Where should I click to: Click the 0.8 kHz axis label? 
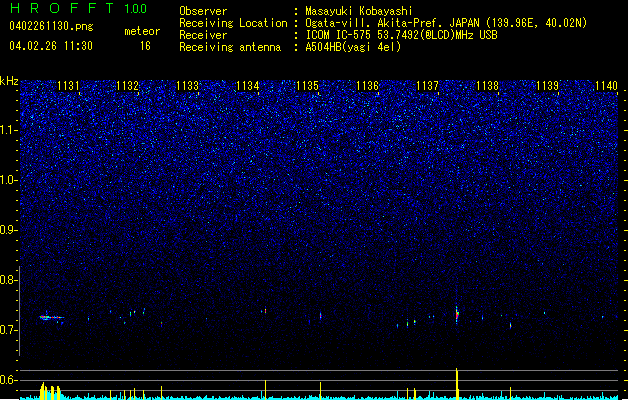9,280
